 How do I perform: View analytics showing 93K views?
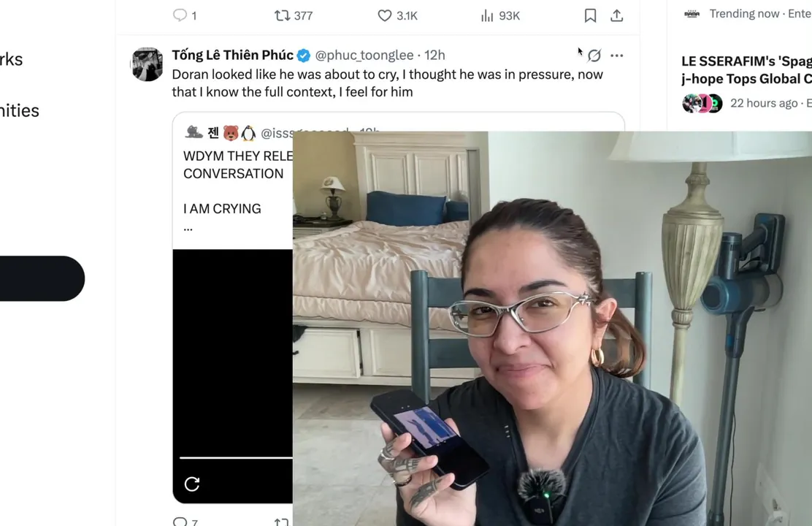tap(487, 15)
